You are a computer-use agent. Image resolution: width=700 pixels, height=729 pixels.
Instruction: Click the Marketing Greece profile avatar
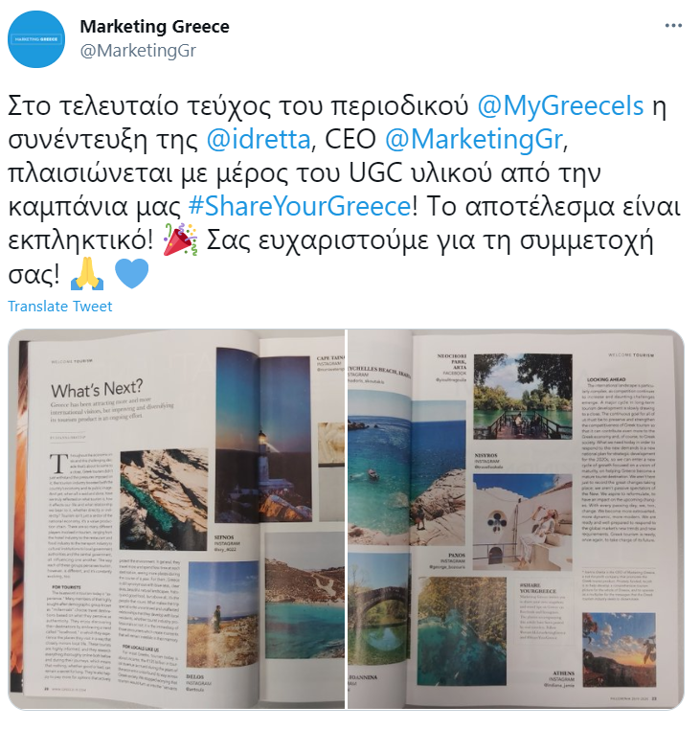[x=36, y=39]
